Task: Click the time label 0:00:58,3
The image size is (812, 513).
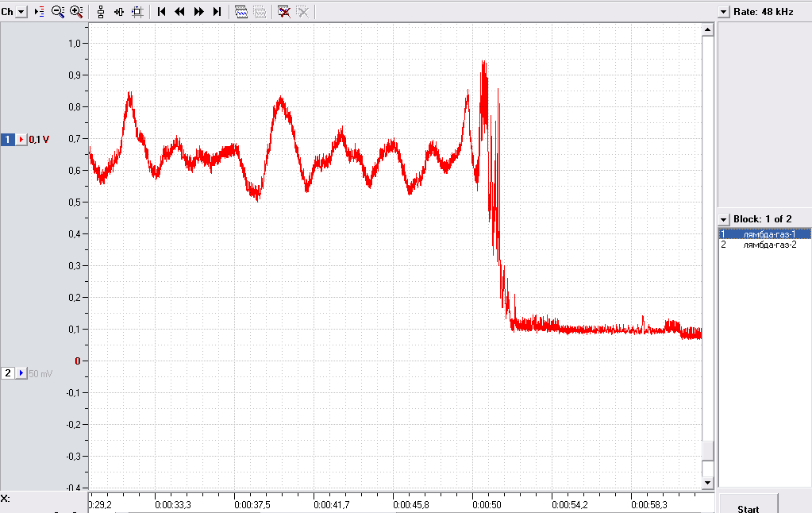Action: [648, 505]
